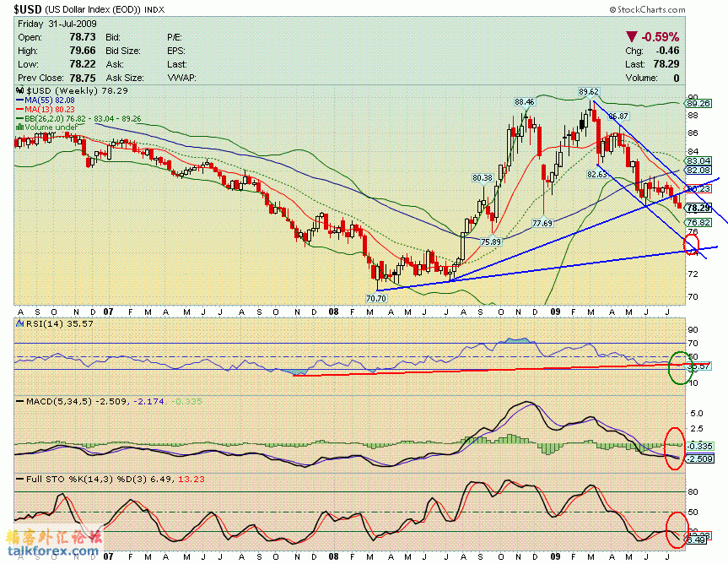Viewport: 728px width, 564px height.
Task: Click the MACD(5,34,5) panel label
Action: pyautogui.click(x=59, y=401)
